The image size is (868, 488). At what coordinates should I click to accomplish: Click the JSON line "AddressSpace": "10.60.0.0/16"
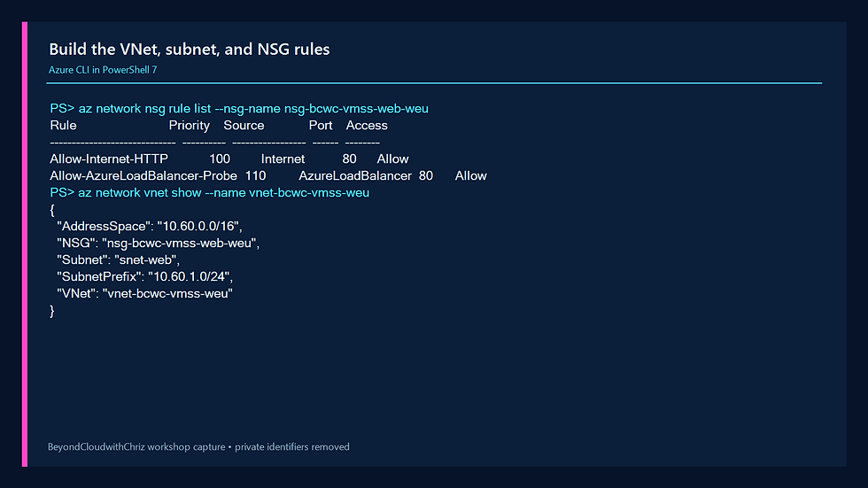coord(150,227)
